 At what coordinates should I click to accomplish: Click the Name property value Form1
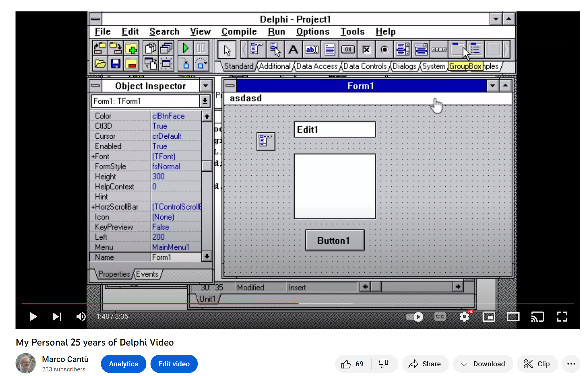click(x=176, y=257)
